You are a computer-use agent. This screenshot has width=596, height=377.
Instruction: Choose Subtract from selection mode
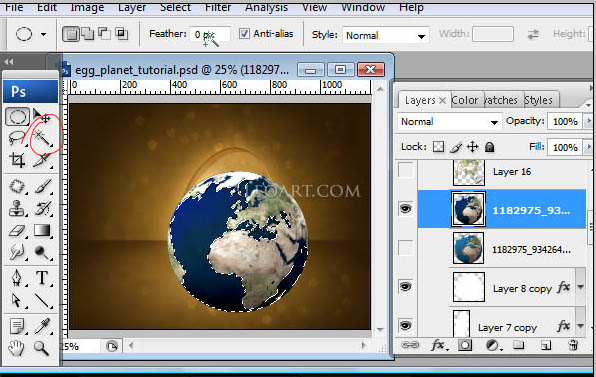pyautogui.click(x=105, y=33)
